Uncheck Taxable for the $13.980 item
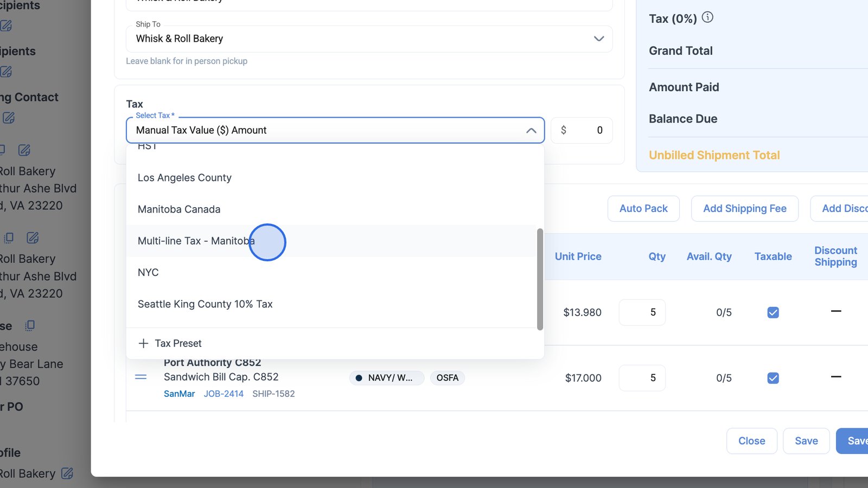The width and height of the screenshot is (868, 488). pyautogui.click(x=773, y=312)
